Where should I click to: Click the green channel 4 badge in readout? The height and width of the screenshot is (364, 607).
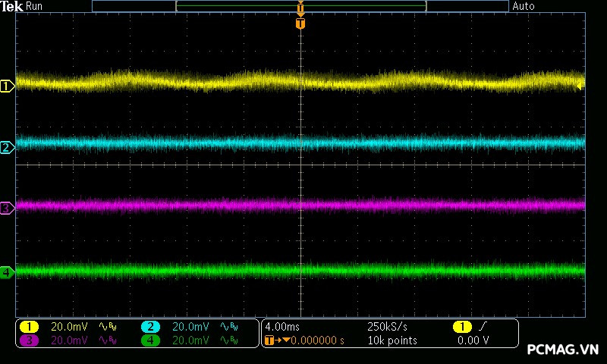point(150,340)
